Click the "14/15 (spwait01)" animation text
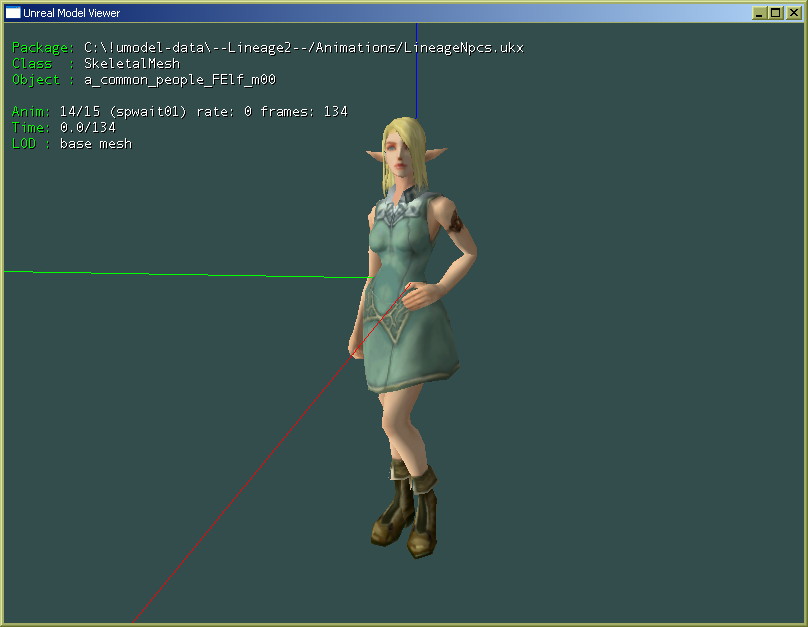Image resolution: width=808 pixels, height=627 pixels. (x=123, y=112)
